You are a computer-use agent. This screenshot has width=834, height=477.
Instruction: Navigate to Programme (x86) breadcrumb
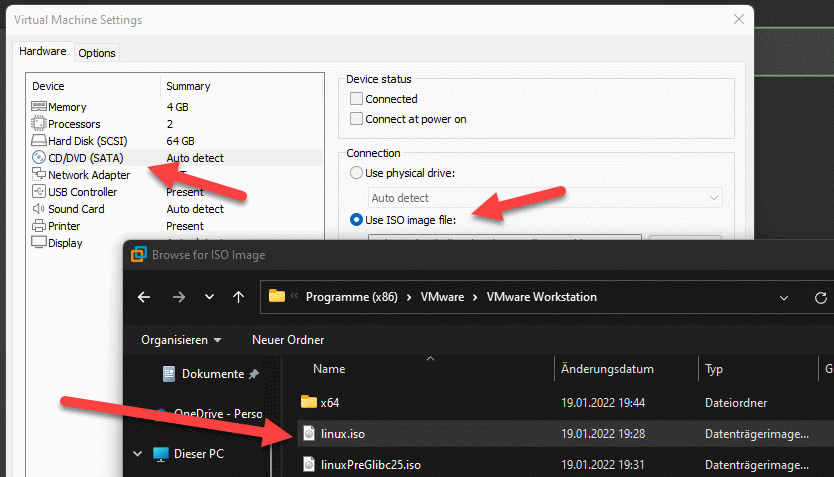pyautogui.click(x=352, y=297)
